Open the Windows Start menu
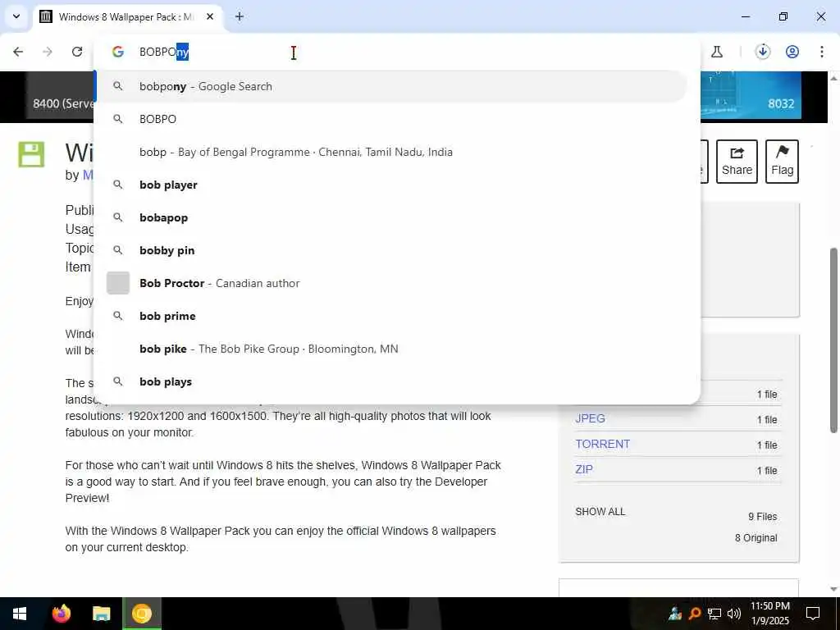 click(x=20, y=614)
